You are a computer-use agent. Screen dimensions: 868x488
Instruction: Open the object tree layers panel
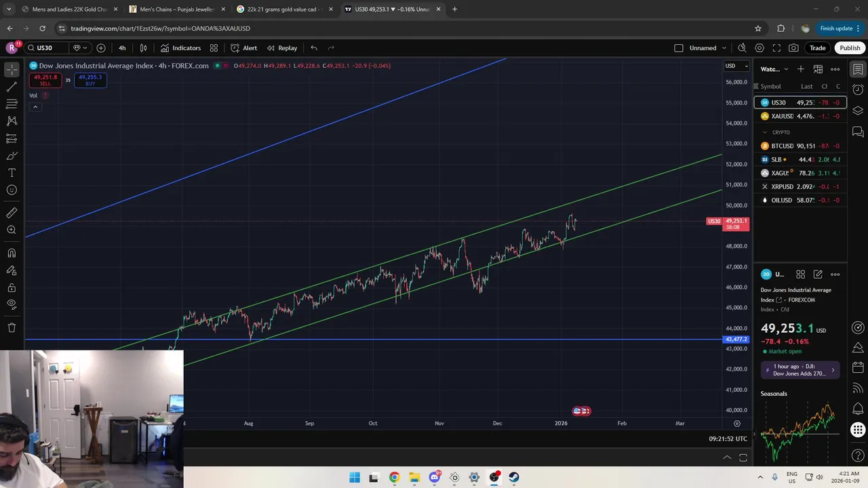(858, 110)
